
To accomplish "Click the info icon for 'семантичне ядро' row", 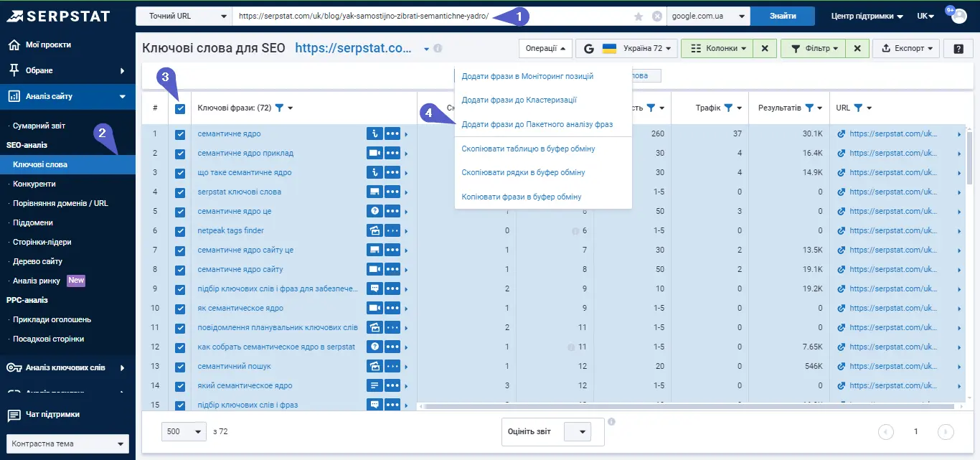I will point(374,133).
